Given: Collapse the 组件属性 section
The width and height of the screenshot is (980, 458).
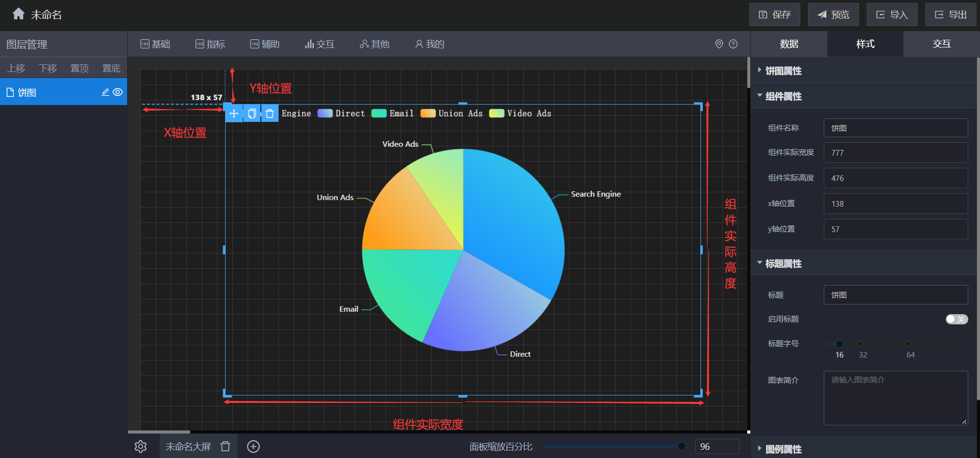Looking at the screenshot, I should tap(783, 96).
